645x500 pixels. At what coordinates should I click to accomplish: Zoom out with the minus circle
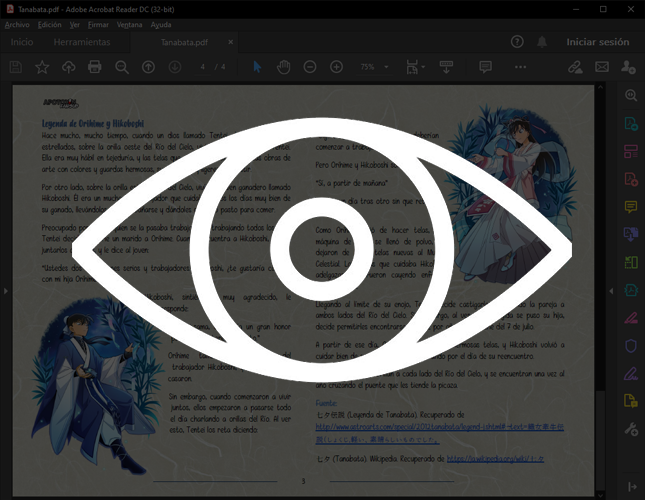310,67
